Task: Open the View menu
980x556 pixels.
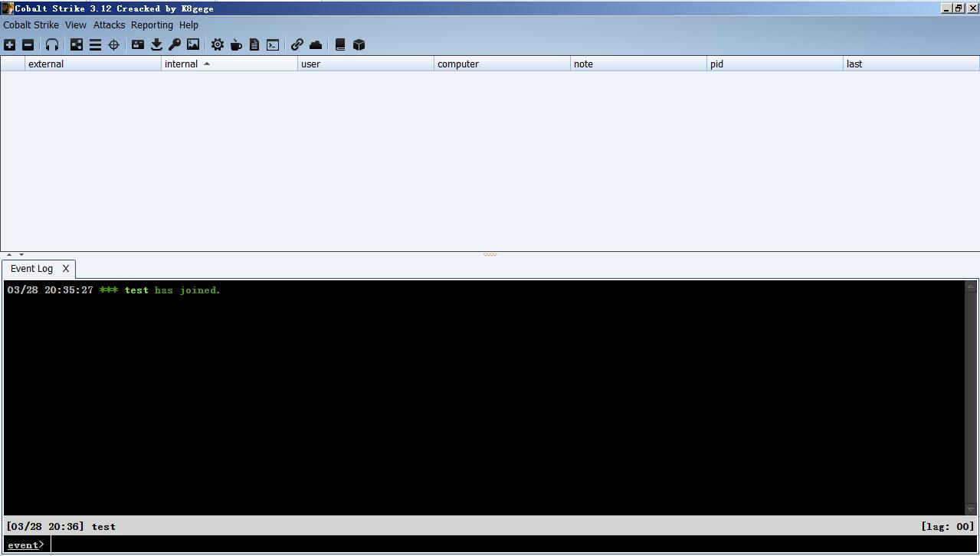Action: click(x=76, y=25)
